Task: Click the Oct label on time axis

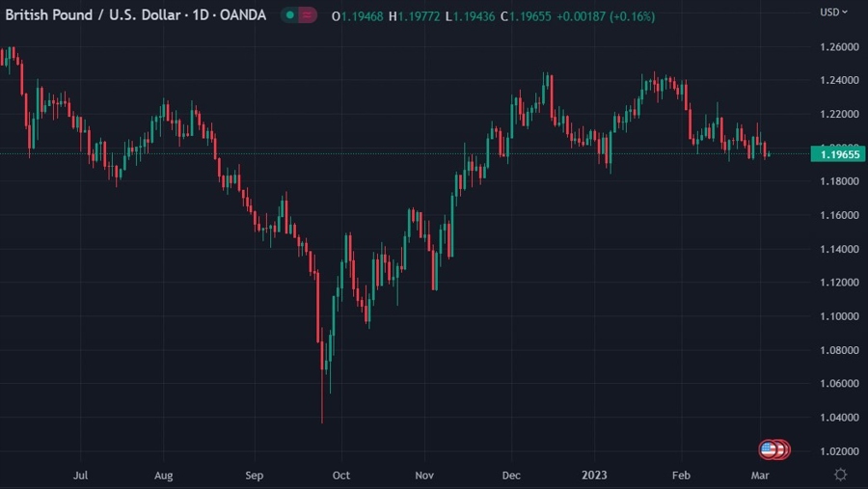Action: 341,475
